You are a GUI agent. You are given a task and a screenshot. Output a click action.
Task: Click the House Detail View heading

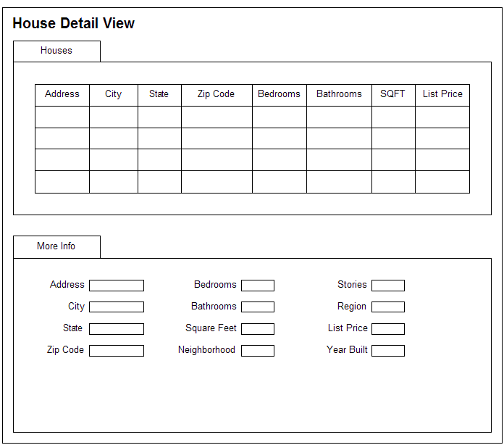coord(74,23)
